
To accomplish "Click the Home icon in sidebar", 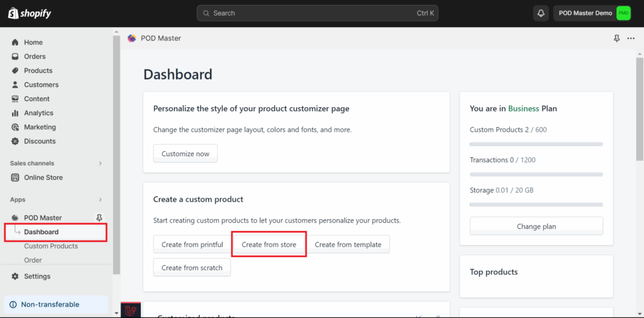I will point(15,42).
